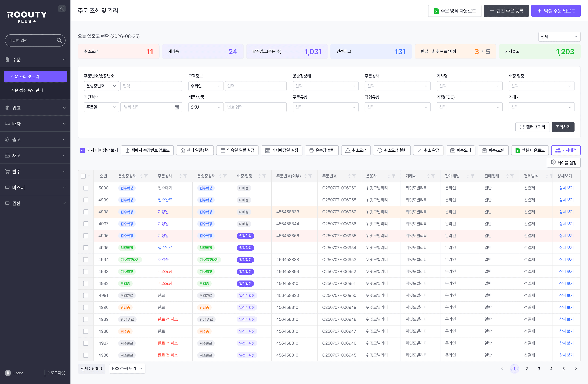Change the 1000개씩 보기 page size
The width and height of the screenshot is (588, 384).
tap(127, 369)
